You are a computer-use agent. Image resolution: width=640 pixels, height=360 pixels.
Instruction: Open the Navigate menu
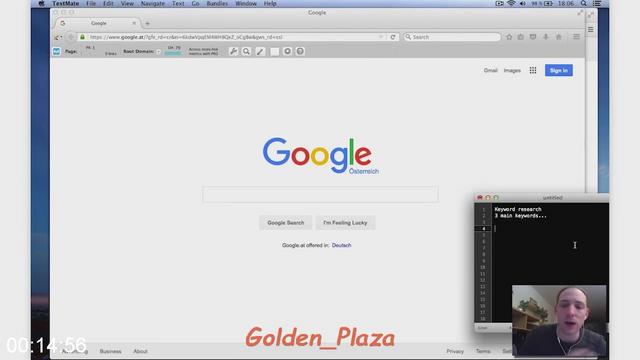153,3
